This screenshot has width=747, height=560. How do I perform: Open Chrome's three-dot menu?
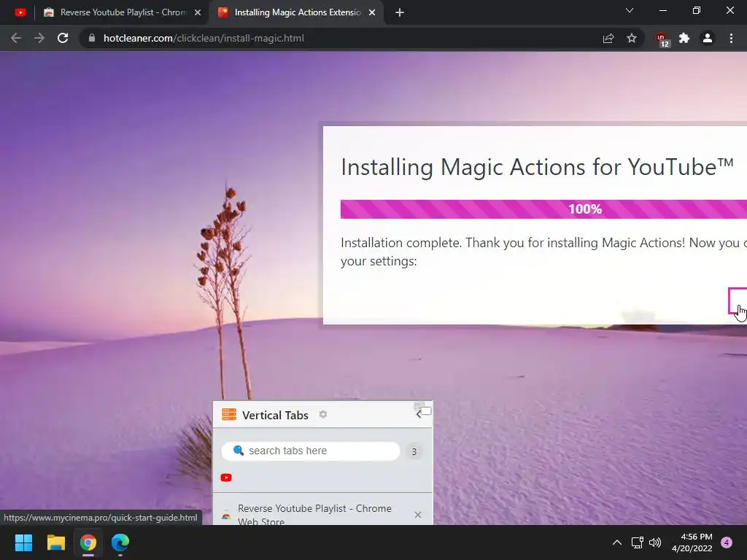point(731,38)
